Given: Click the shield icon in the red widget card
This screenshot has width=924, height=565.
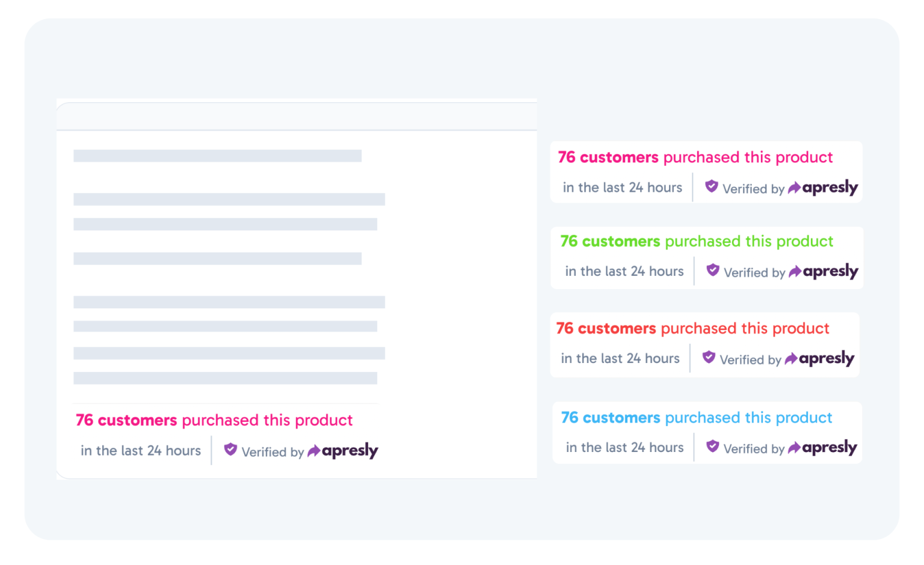Looking at the screenshot, I should coord(709,357).
